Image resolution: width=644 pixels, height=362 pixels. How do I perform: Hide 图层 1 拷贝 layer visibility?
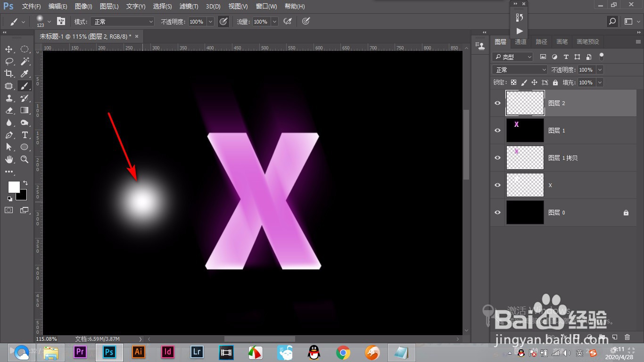(497, 158)
